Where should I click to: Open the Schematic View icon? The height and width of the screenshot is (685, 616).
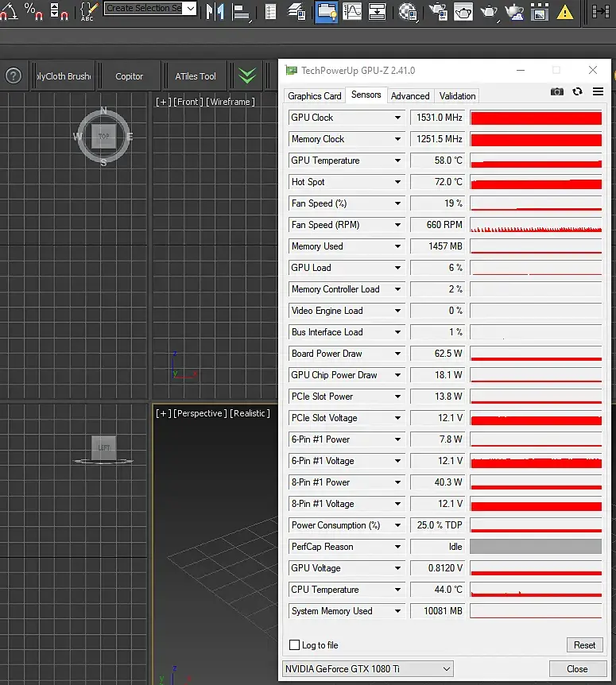[x=377, y=11]
